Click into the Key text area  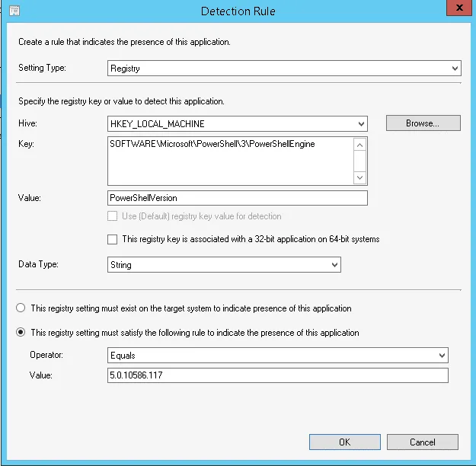click(x=231, y=161)
